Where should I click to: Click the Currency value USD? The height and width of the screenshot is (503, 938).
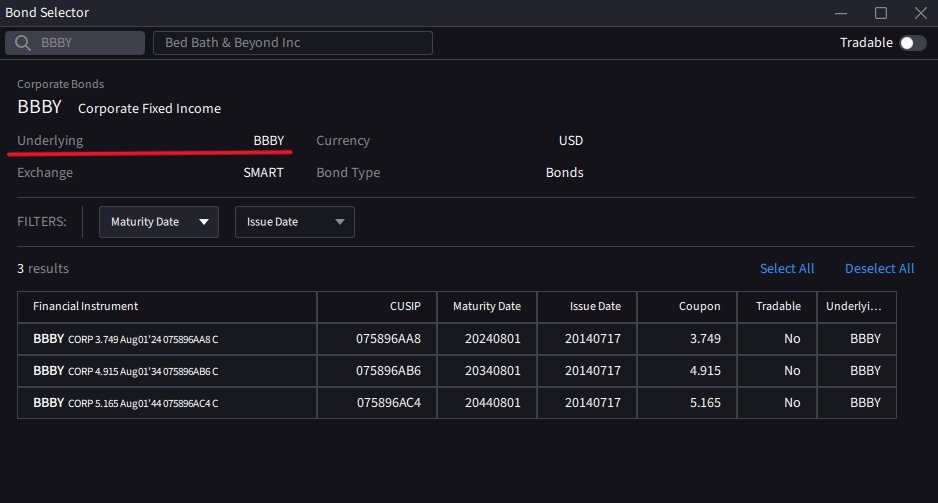571,141
